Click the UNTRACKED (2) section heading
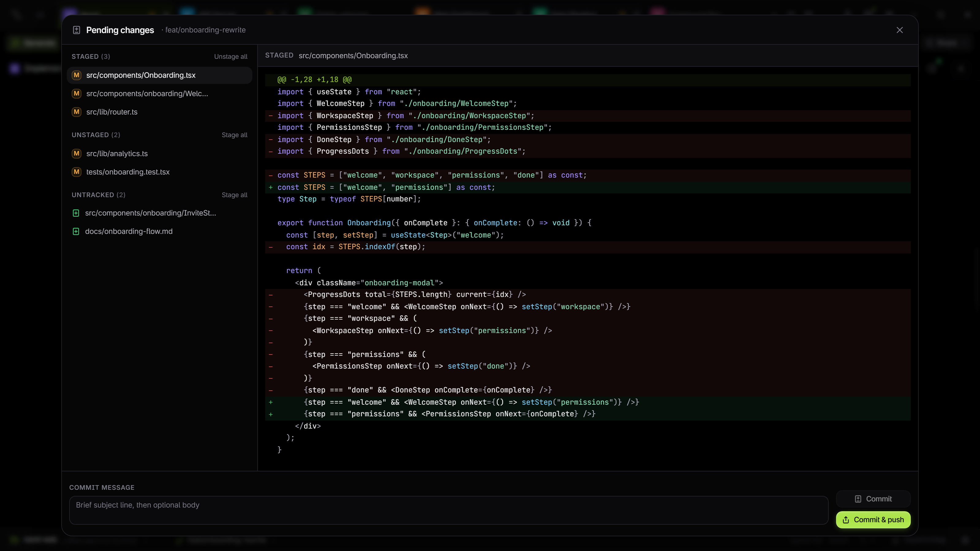Image resolution: width=980 pixels, height=551 pixels. [99, 195]
